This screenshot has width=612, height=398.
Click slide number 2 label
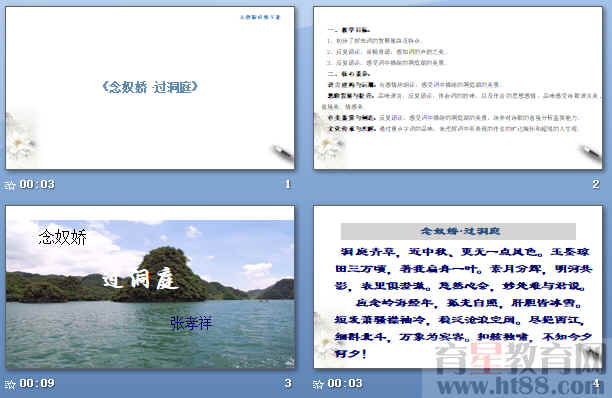click(x=596, y=184)
